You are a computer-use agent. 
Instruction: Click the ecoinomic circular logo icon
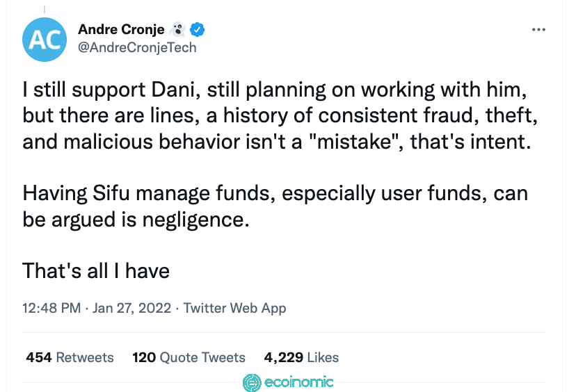tap(252, 383)
